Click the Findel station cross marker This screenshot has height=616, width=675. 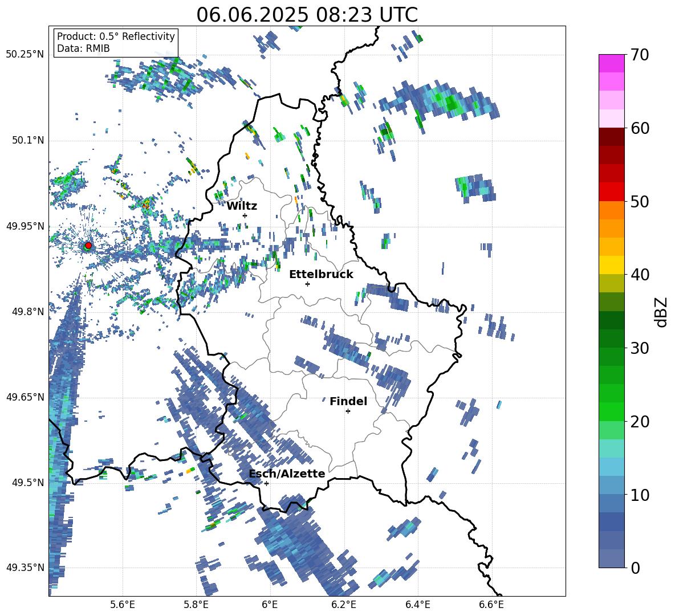pyautogui.click(x=348, y=411)
